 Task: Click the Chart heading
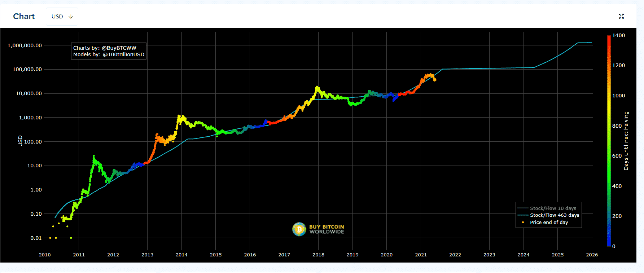pyautogui.click(x=24, y=17)
